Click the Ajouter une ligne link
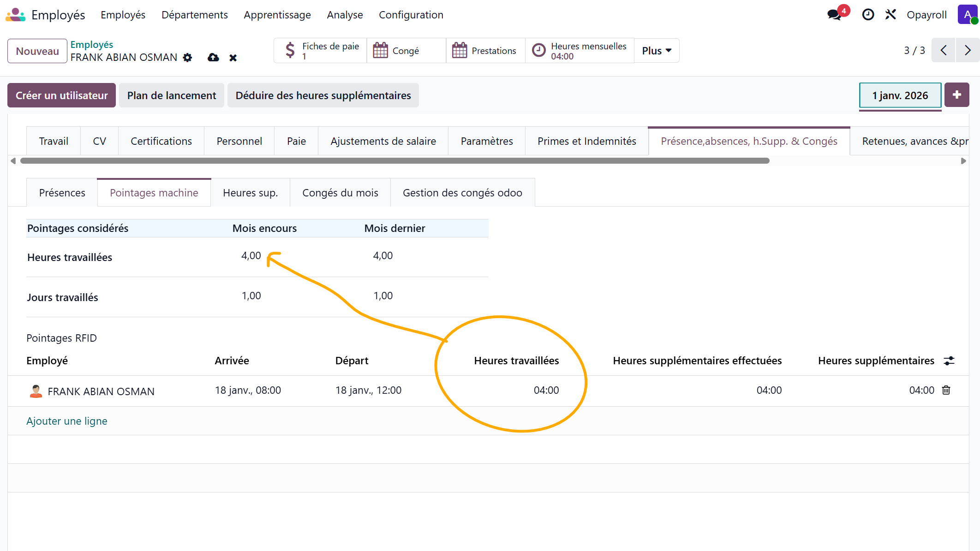Screen dimensions: 980x551 (66, 421)
